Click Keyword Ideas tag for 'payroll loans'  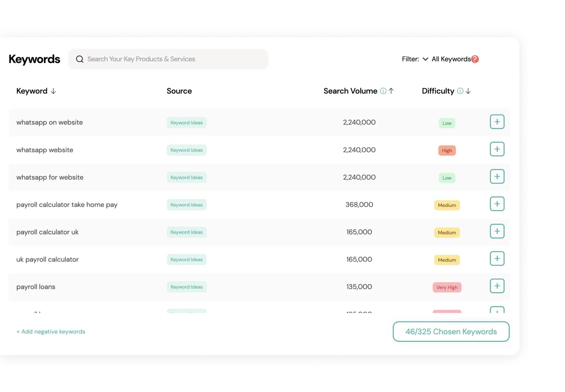(x=187, y=287)
